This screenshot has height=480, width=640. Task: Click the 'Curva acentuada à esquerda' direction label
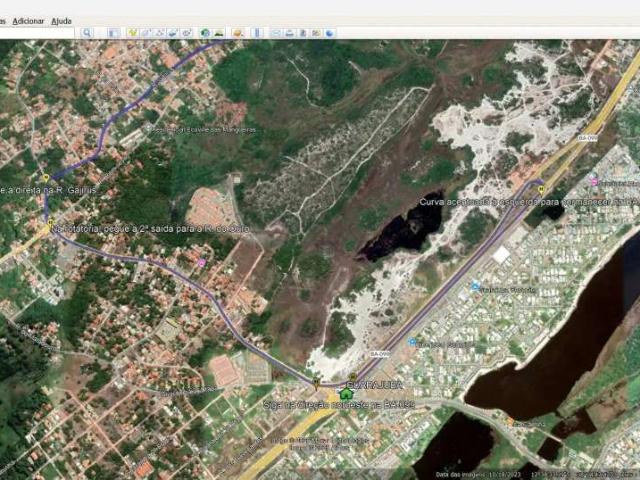(x=529, y=202)
